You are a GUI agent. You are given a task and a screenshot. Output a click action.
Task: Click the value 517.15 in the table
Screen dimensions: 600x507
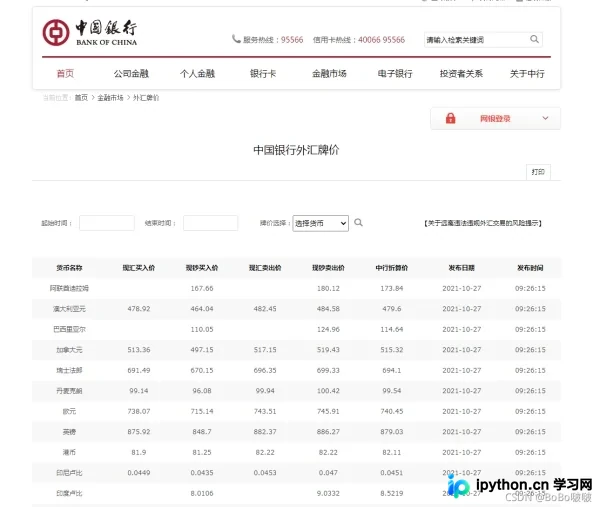pyautogui.click(x=265, y=350)
